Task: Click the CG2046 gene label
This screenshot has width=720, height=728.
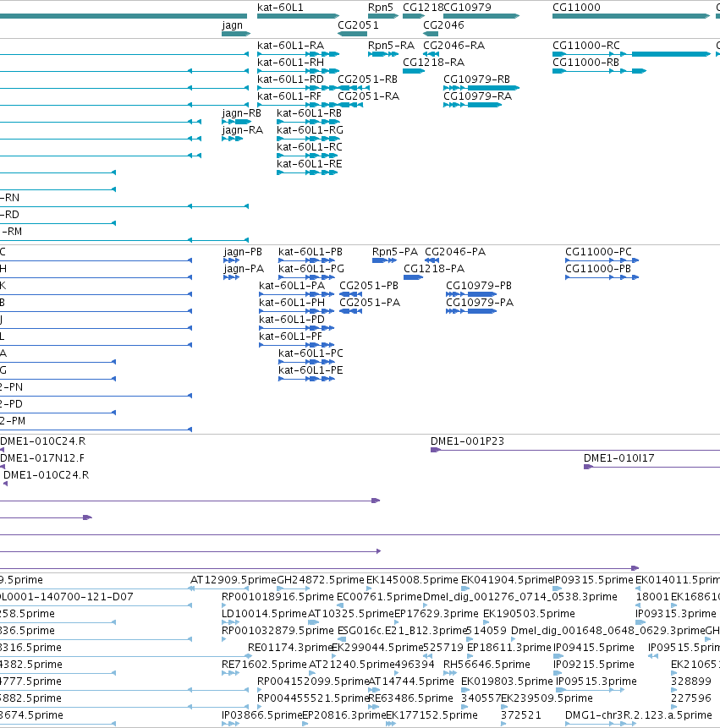Action: 443,25
